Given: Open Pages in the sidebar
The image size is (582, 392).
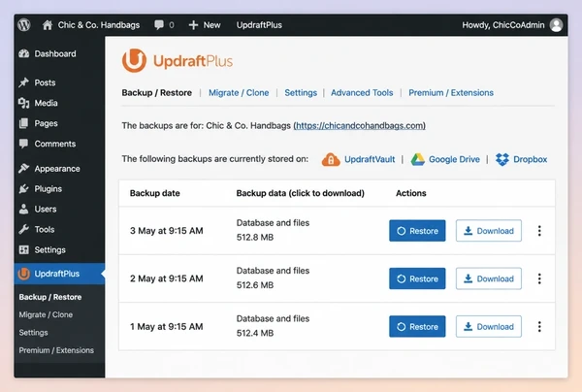Looking at the screenshot, I should tap(46, 123).
